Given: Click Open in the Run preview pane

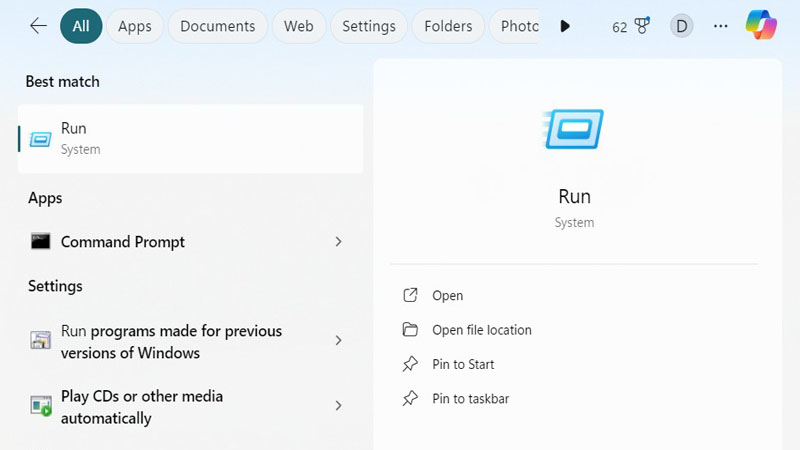Looking at the screenshot, I should [x=447, y=295].
